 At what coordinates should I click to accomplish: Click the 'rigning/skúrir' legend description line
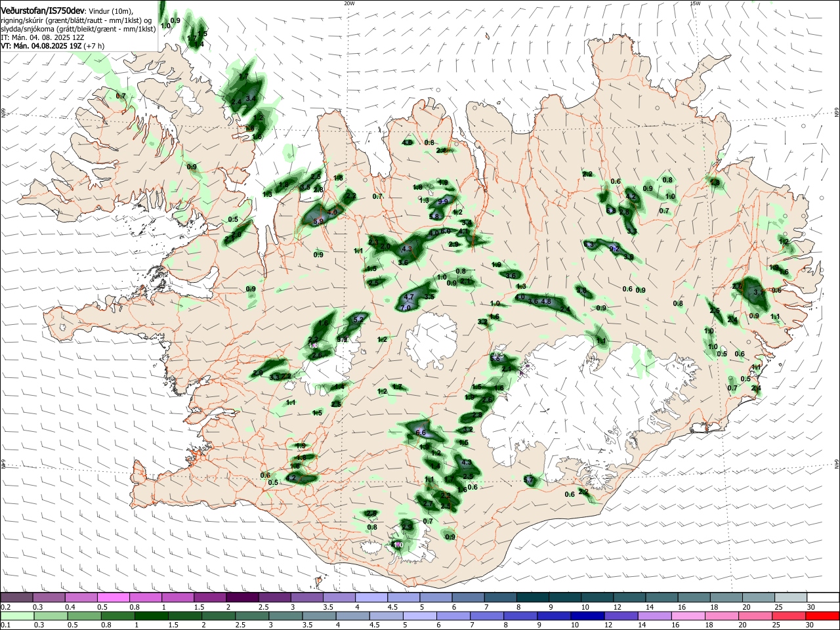point(75,20)
